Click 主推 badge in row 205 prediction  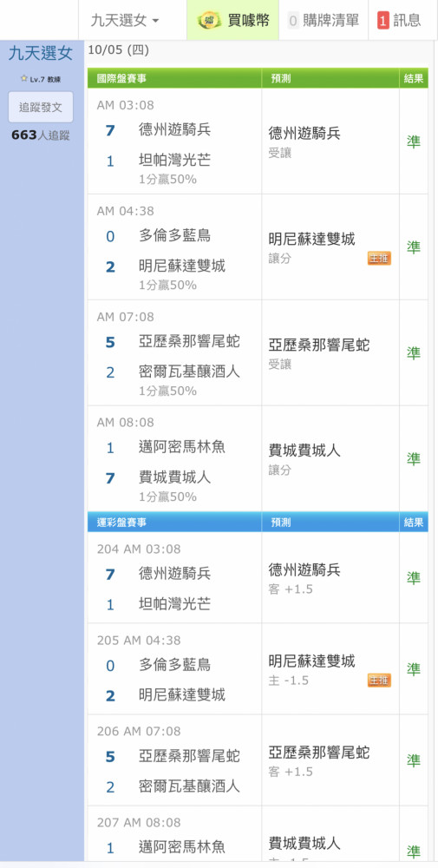click(379, 681)
